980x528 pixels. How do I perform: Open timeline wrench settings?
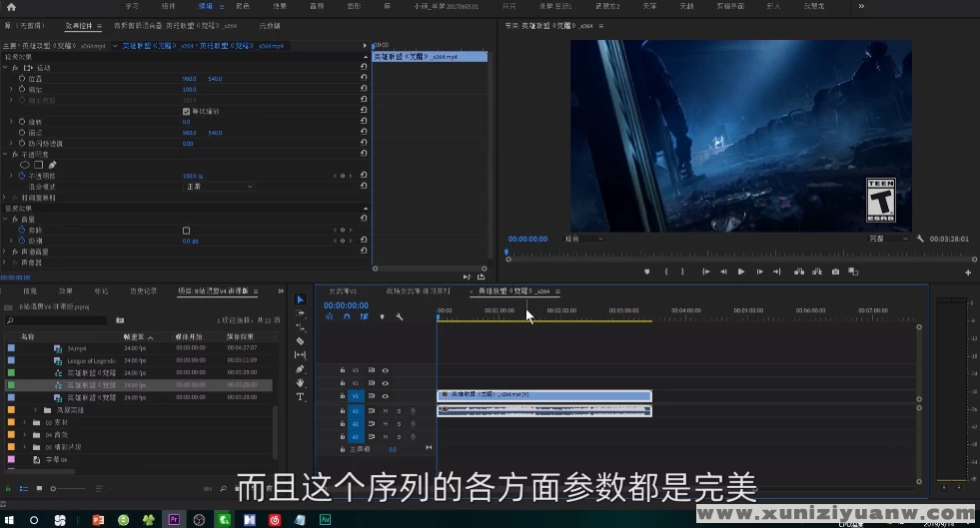pos(399,316)
